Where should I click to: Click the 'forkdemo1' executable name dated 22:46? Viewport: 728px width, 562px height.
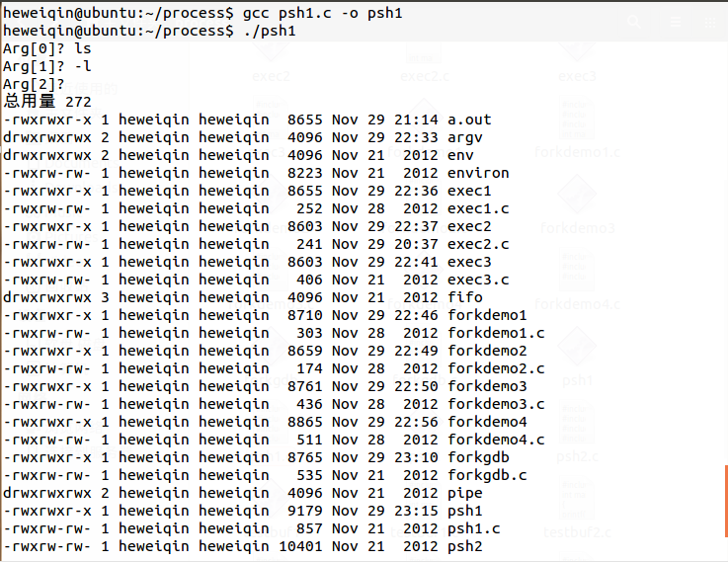pos(487,315)
